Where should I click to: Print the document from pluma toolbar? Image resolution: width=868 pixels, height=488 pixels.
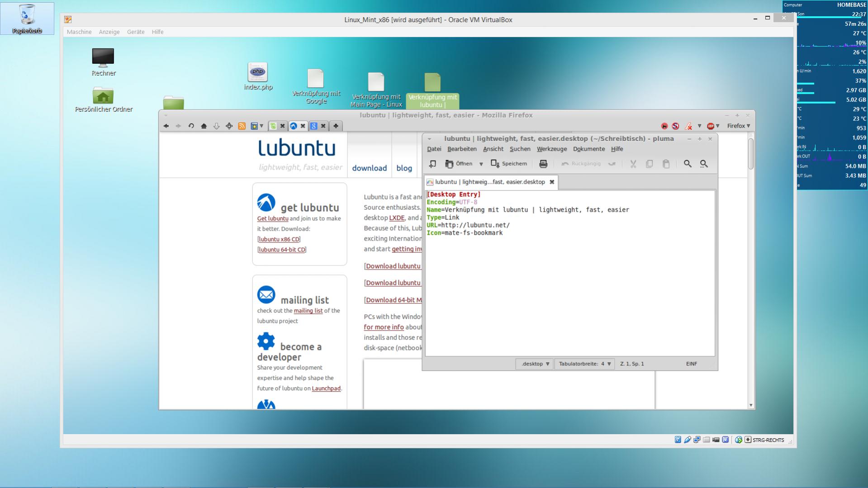(543, 164)
